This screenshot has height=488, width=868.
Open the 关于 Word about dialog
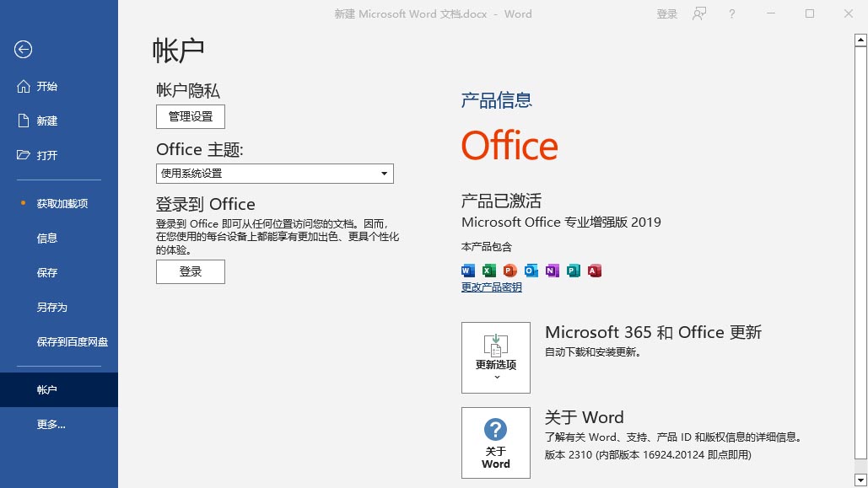[496, 442]
